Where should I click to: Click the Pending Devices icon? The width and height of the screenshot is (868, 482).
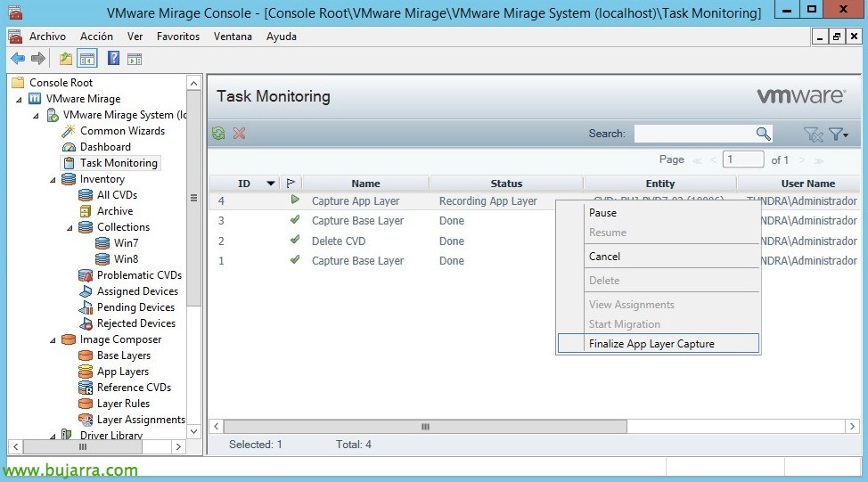point(86,307)
